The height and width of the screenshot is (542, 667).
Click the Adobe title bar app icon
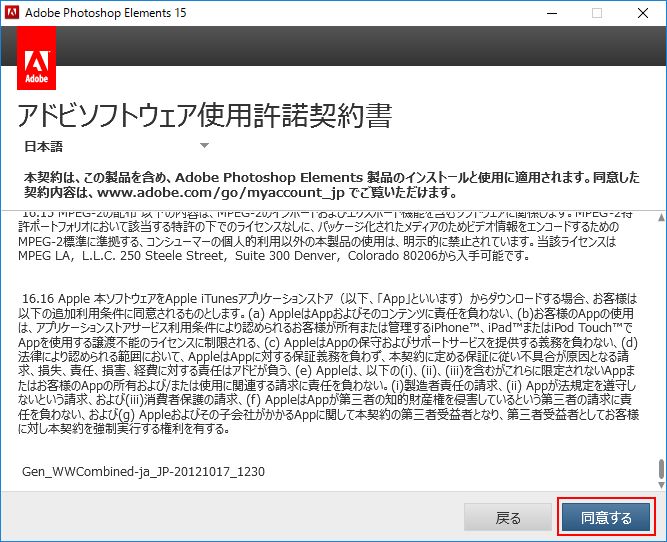click(11, 12)
